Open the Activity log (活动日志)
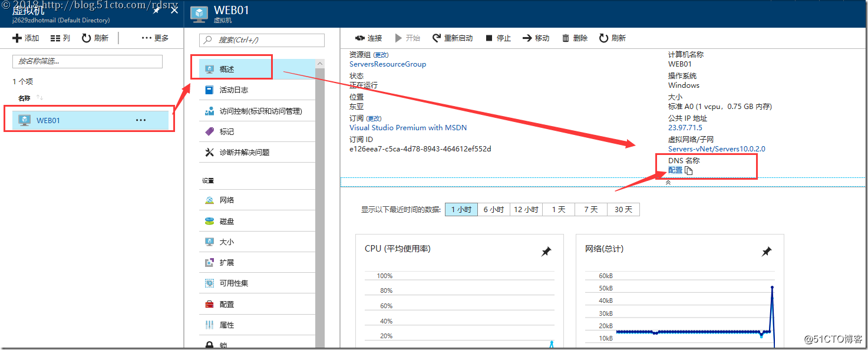Image resolution: width=868 pixels, height=350 pixels. click(x=257, y=90)
